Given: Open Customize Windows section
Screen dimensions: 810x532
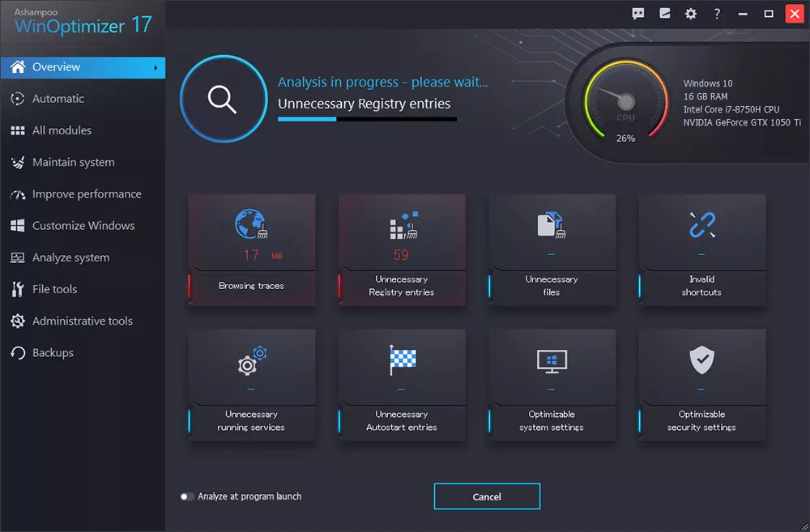Looking at the screenshot, I should click(83, 226).
